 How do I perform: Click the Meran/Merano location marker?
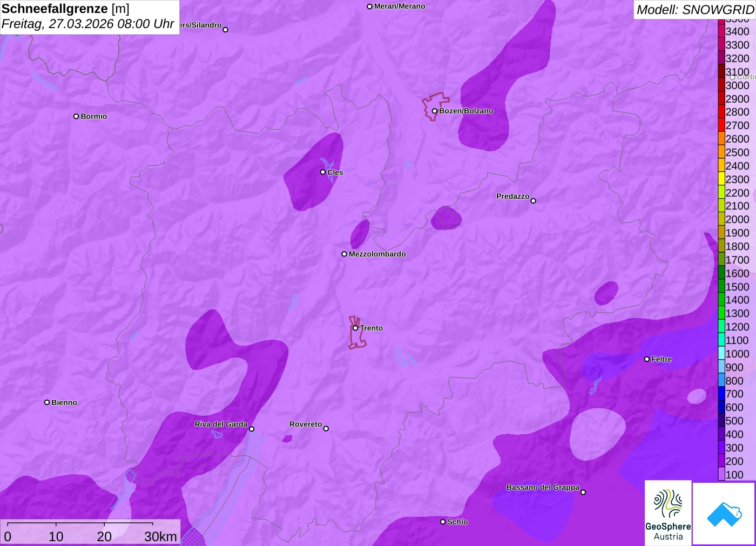tap(369, 6)
